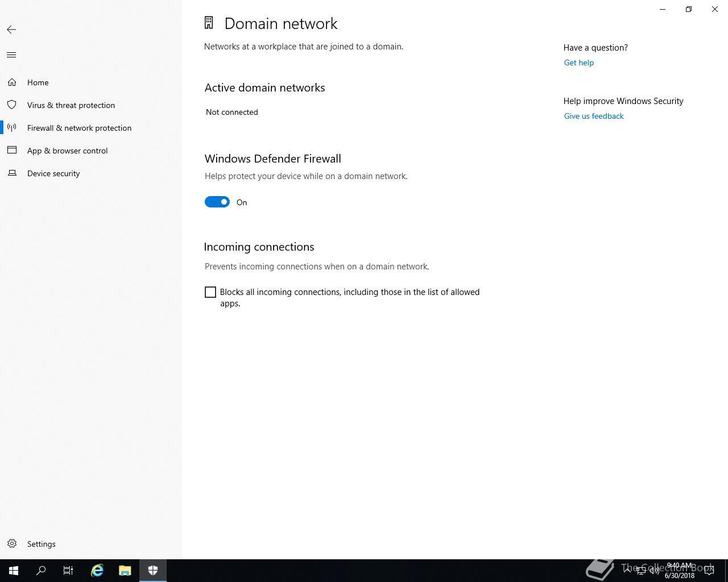Launch Internet Explorer from taskbar

97,571
